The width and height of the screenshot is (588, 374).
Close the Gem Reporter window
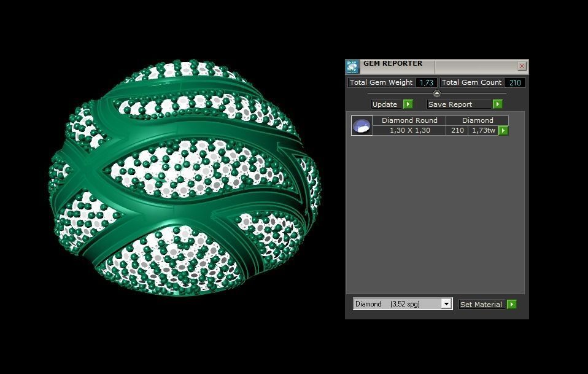[x=522, y=66]
